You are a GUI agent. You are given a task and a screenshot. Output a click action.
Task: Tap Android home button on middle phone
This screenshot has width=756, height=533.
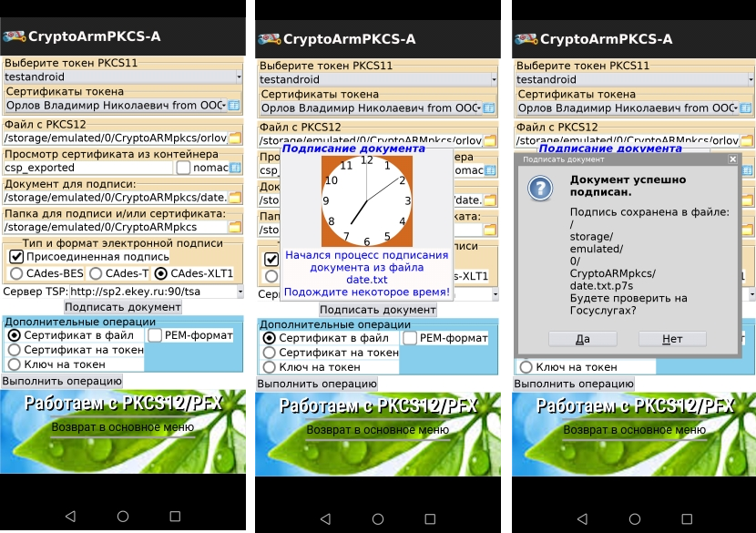click(378, 519)
